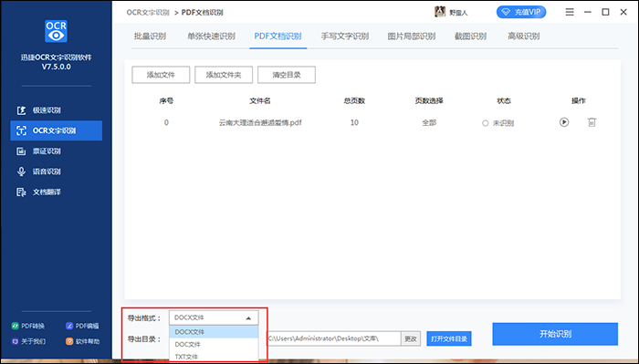639x364 pixels.
Task: Switch to 图片局部识别 tab
Action: (411, 36)
